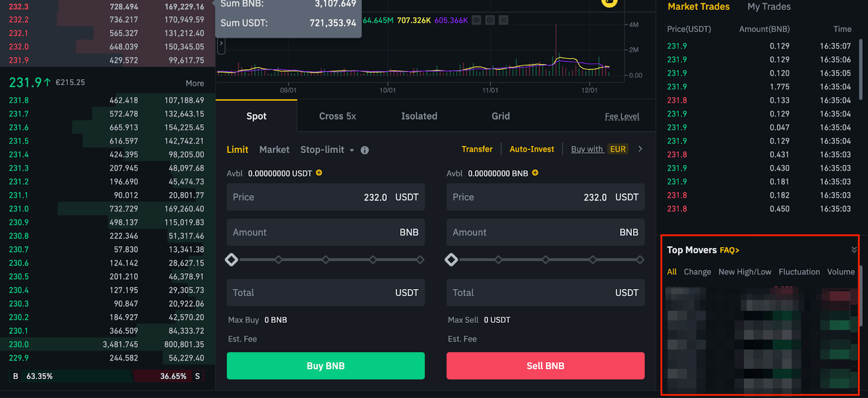Open the Grid trading tab

coord(501,116)
